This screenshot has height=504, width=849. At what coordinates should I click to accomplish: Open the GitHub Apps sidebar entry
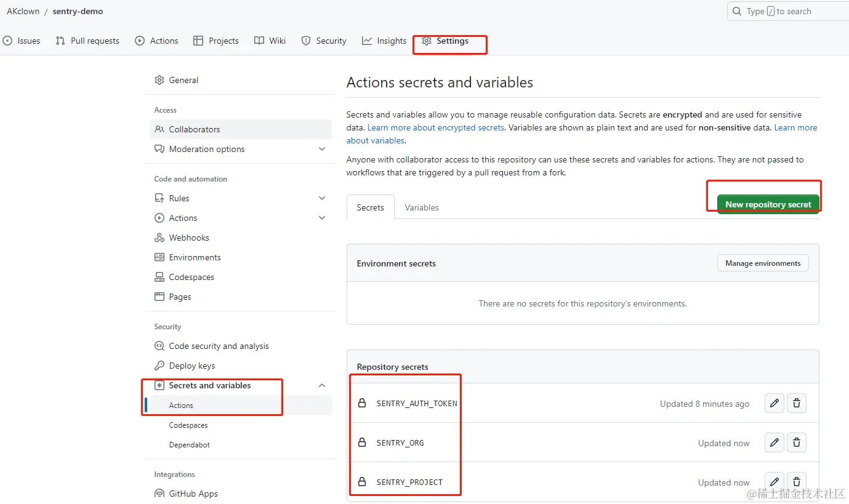point(193,494)
